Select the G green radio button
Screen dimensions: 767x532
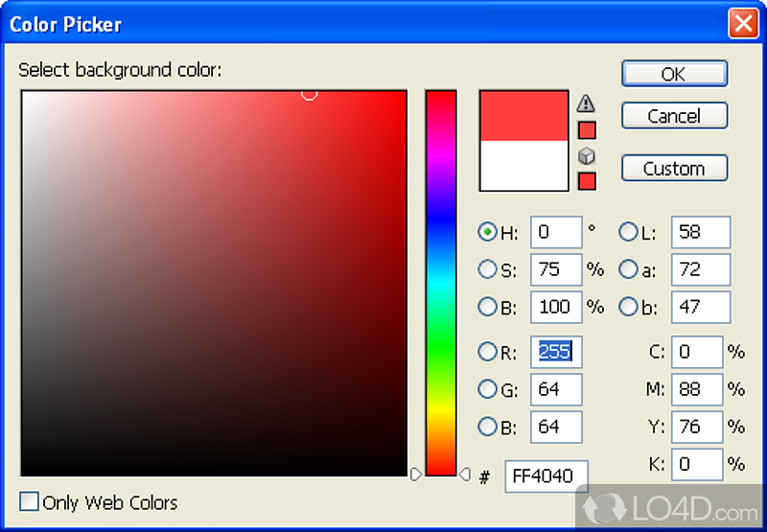tap(487, 389)
